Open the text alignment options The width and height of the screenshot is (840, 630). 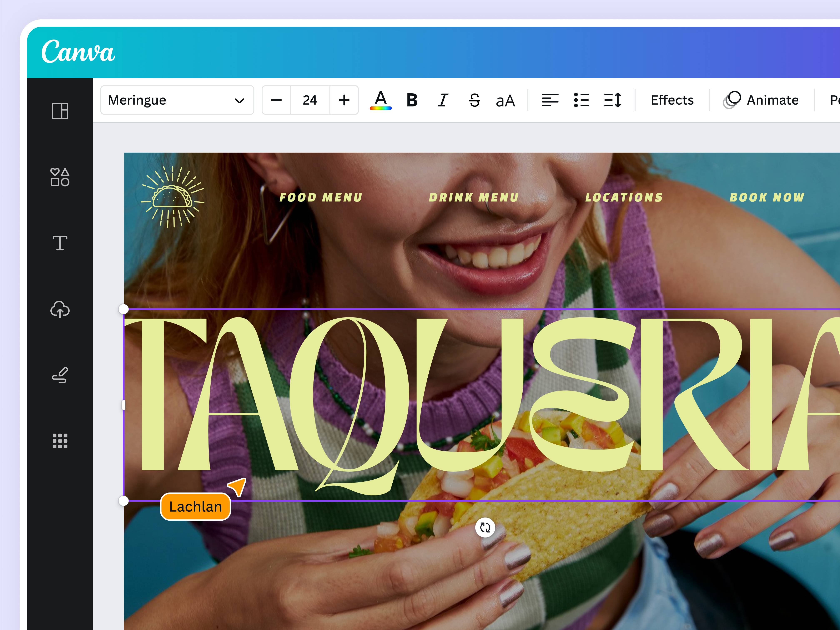click(549, 100)
